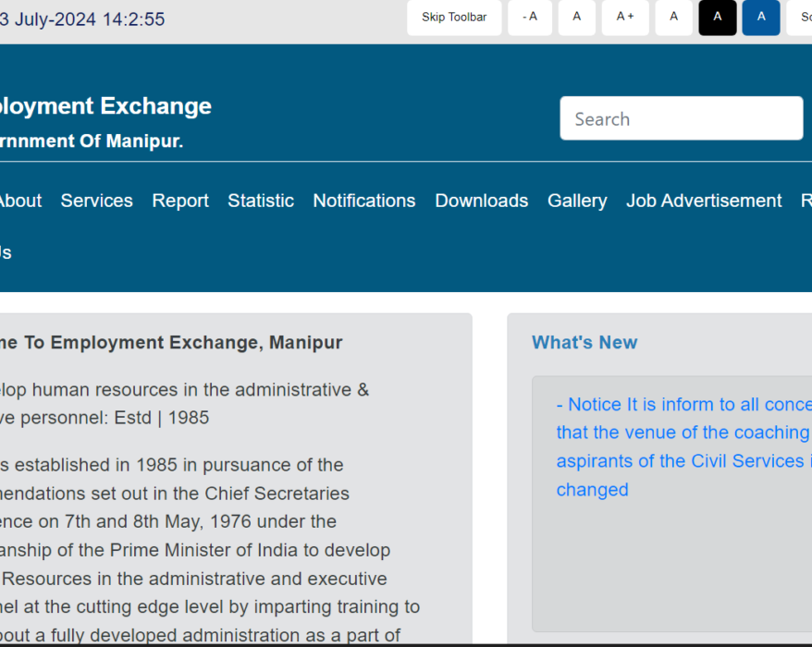
Task: Open the Report menu
Action: pyautogui.click(x=180, y=201)
